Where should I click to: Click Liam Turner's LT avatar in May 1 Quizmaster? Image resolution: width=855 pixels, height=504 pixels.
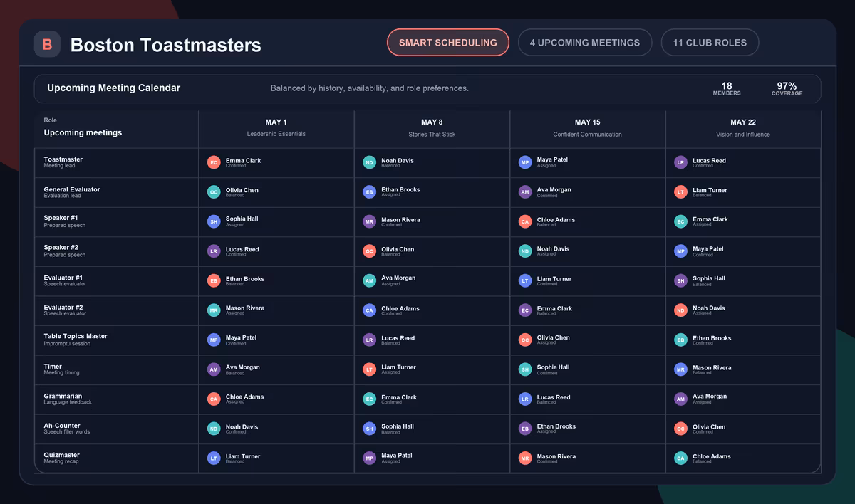pyautogui.click(x=214, y=458)
